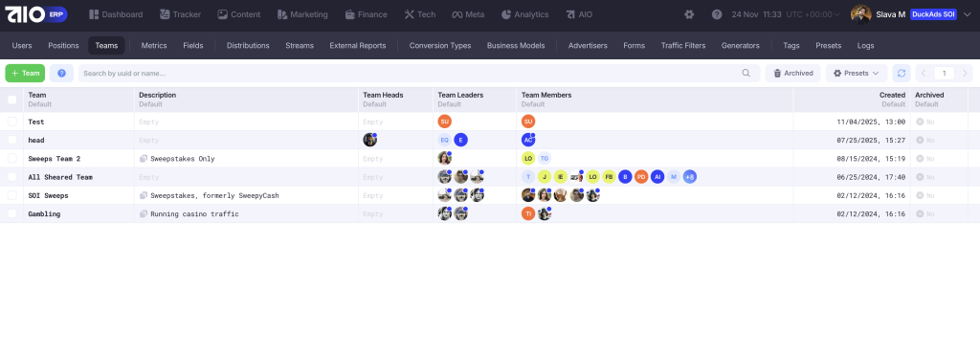Open the Finance top menu
Viewport: 980px width, 355px height.
367,14
